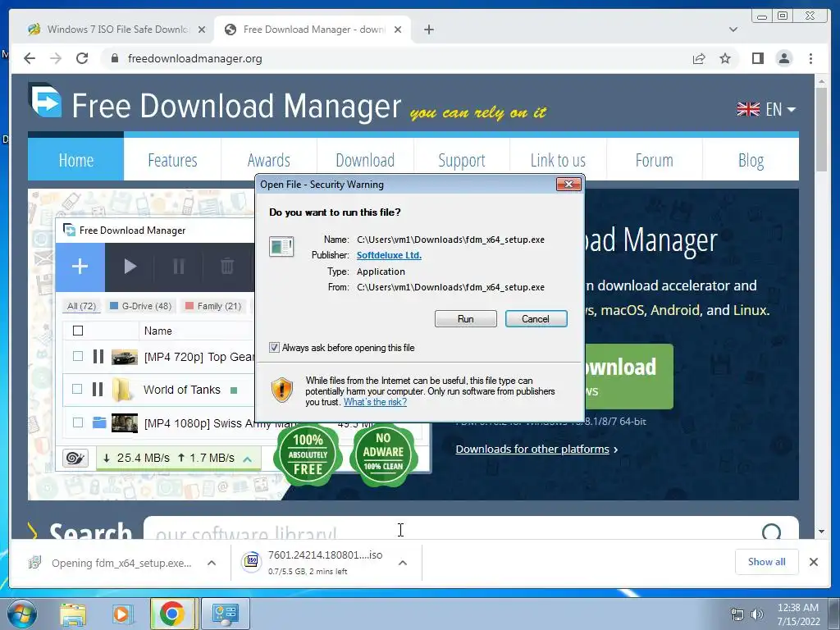Open the Download navigation tab
Image resolution: width=840 pixels, height=630 pixels.
click(x=365, y=160)
